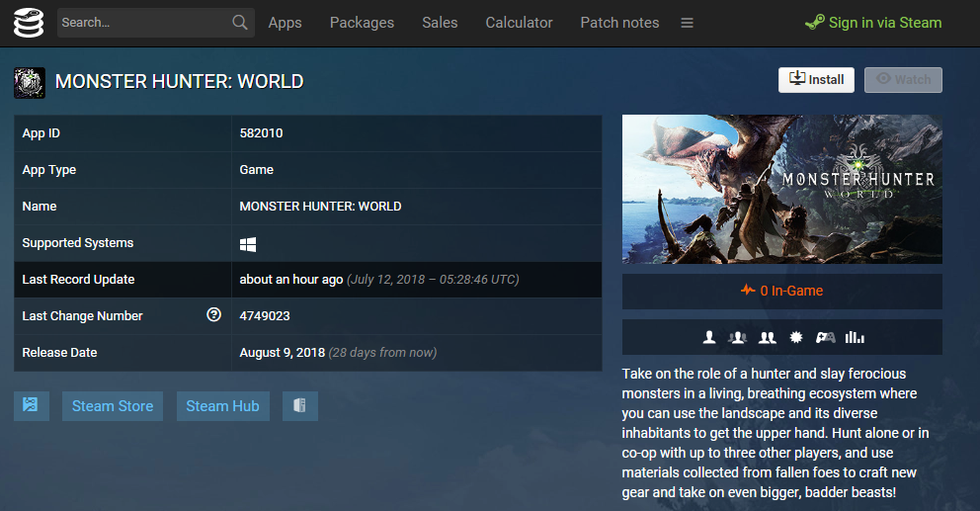
Task: Click the Co-op two-people category icon
Action: click(x=768, y=338)
